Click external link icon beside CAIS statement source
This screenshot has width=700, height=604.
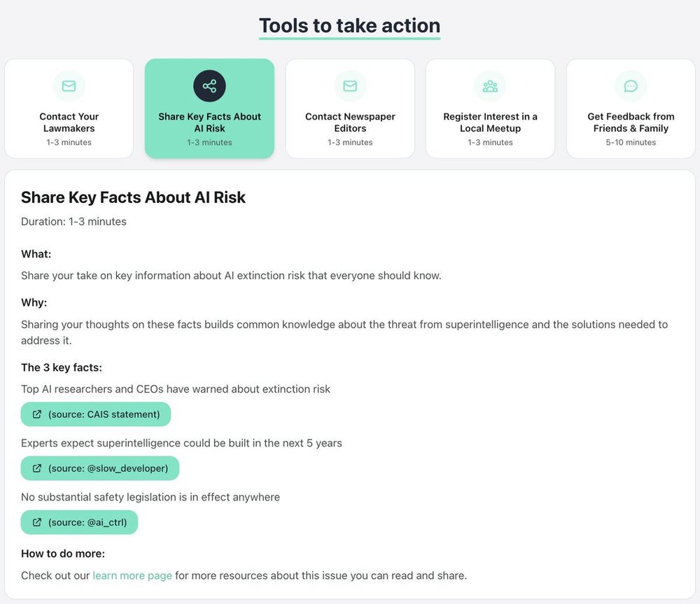click(37, 414)
